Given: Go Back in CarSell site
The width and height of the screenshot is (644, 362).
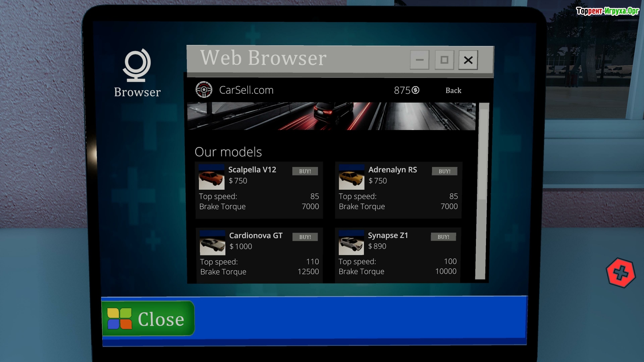Looking at the screenshot, I should (x=453, y=90).
